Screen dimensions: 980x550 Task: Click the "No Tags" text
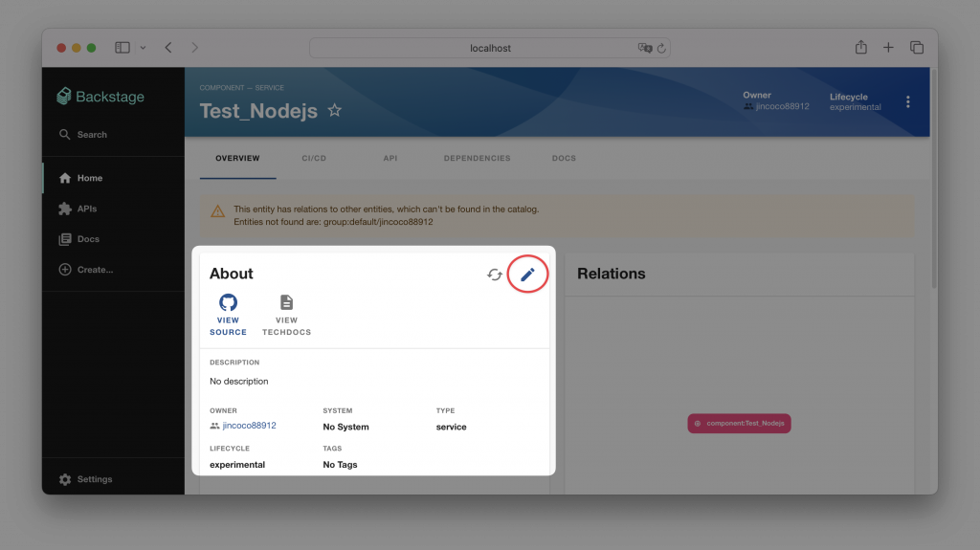tap(340, 464)
